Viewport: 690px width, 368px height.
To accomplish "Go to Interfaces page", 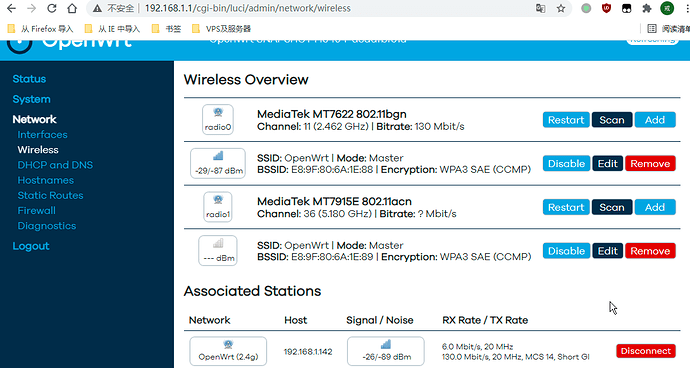I will click(42, 135).
